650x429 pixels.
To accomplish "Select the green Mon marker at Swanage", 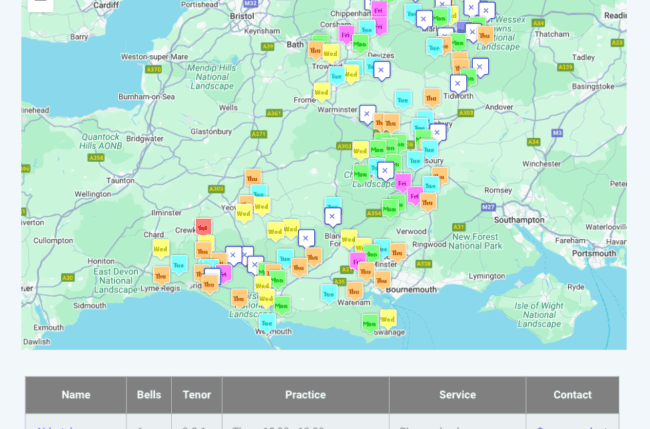I will point(370,322).
